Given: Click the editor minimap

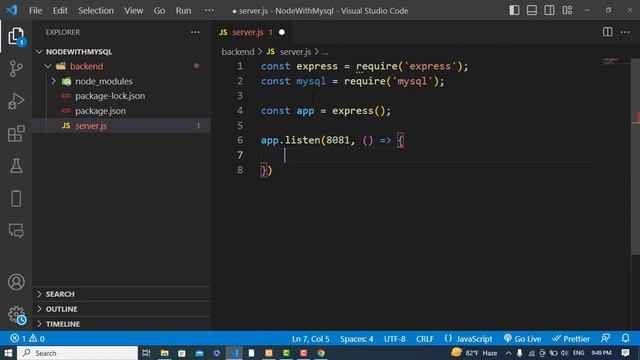Looking at the screenshot, I should pos(616,62).
